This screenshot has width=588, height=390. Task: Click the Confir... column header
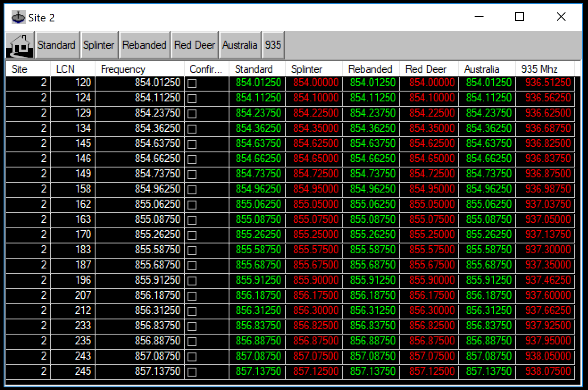pos(207,69)
